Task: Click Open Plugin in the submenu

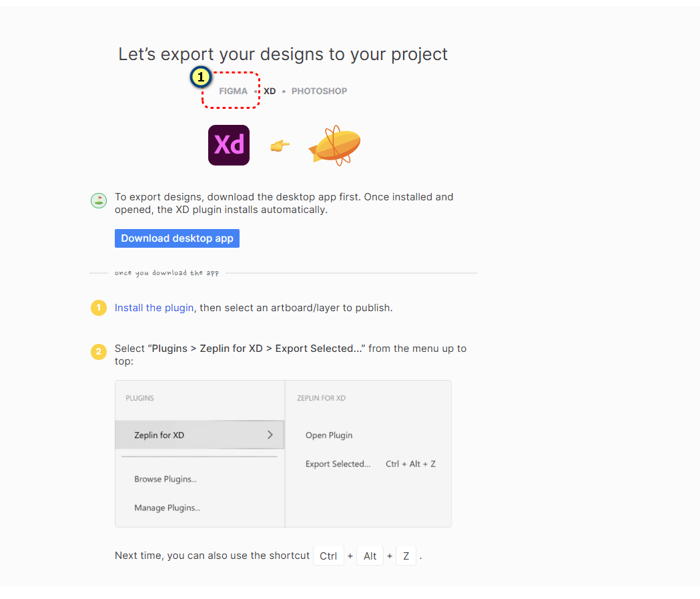Action: 329,435
